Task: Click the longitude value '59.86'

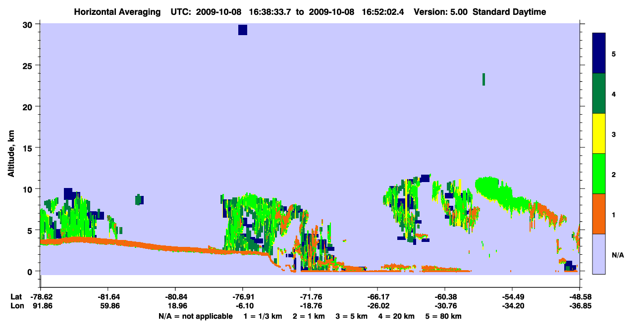Action: coord(109,306)
